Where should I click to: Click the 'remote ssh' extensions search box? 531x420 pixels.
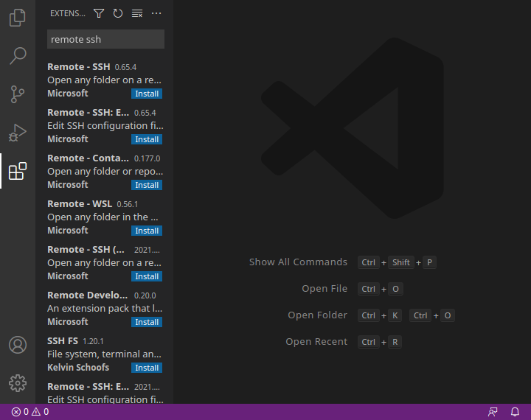click(105, 39)
